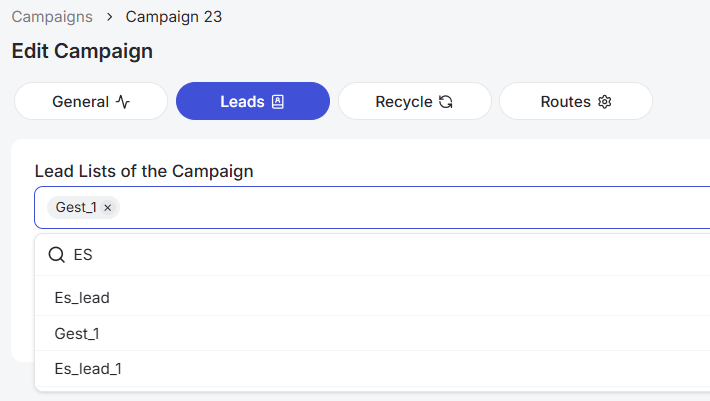Remove the Gest_1 tag with its x icon
The width and height of the screenshot is (710, 401).
(x=107, y=208)
